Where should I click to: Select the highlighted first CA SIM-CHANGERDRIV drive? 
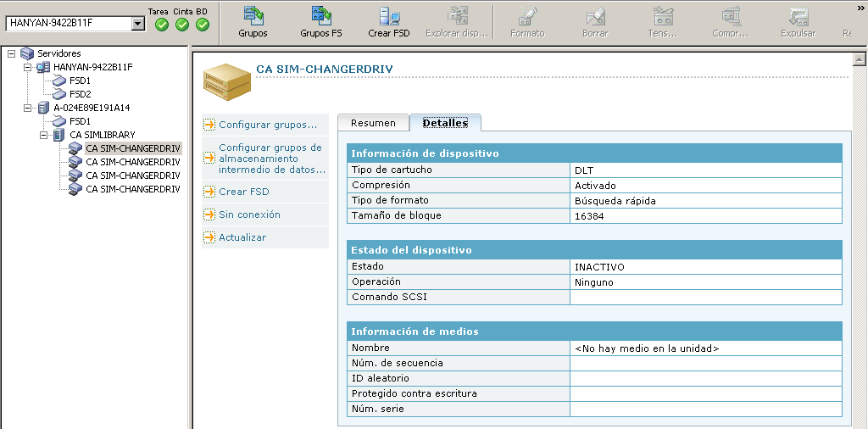click(133, 148)
